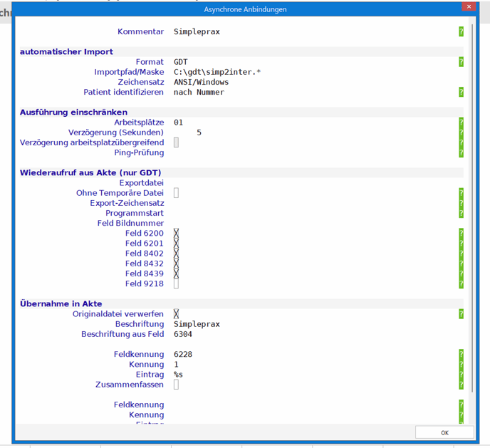This screenshot has width=490, height=448.
Task: Edit the Feldkennung value 6228
Action: [x=183, y=354]
